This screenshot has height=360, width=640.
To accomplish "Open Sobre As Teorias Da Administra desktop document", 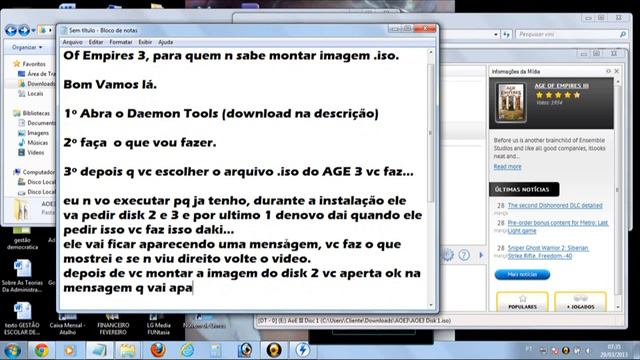I will pyautogui.click(x=22, y=276).
